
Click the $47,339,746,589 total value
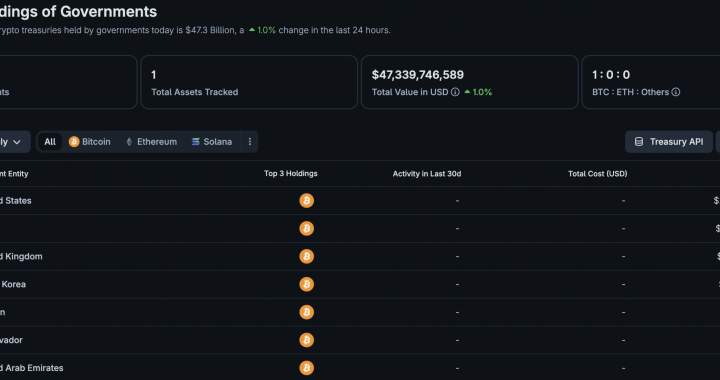point(418,75)
